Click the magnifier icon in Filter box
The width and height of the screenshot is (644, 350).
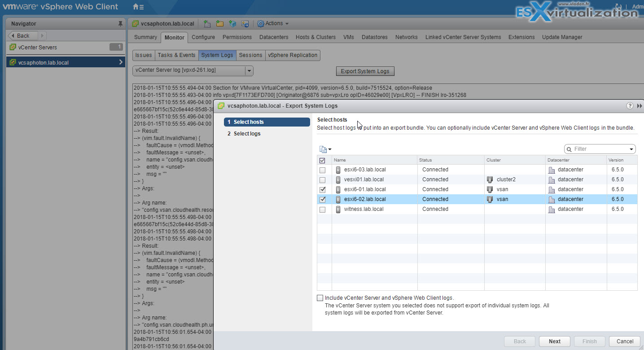(x=570, y=149)
